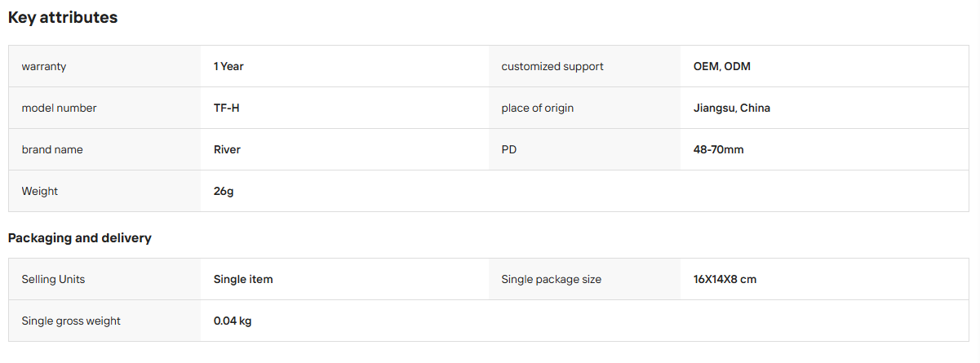Screen dimensions: 980x363
Task: Select the PD attribute label
Action: [509, 149]
